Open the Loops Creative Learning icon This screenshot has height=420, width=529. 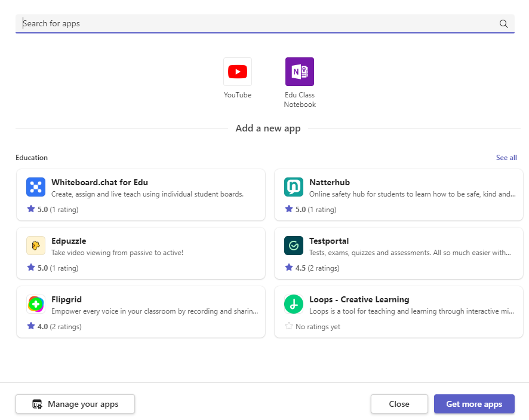click(294, 304)
